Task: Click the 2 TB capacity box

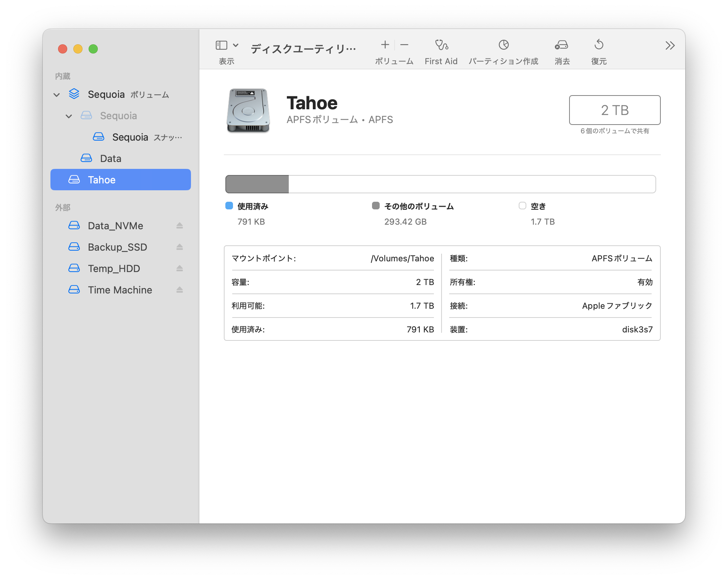Action: (x=614, y=110)
